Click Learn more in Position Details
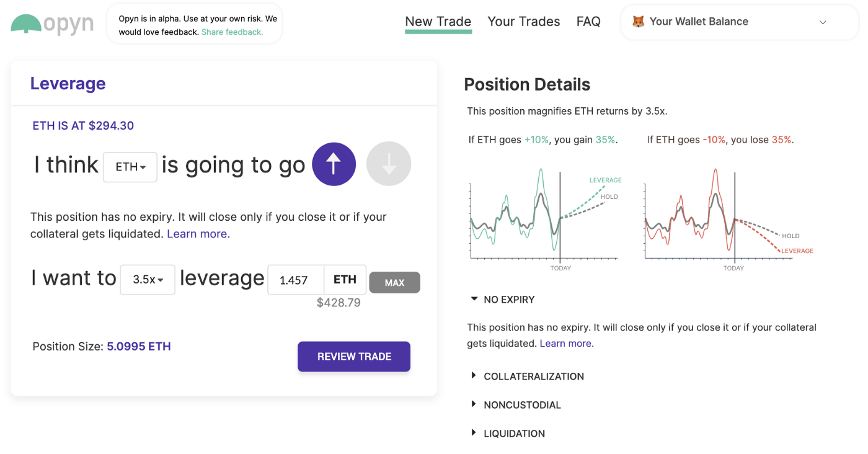This screenshot has width=868, height=454. [566, 343]
